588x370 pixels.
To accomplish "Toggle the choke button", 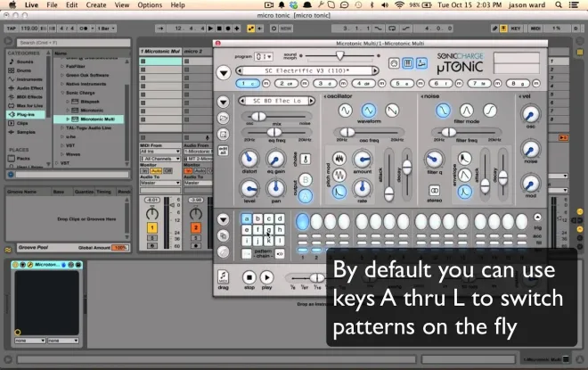I will click(306, 159).
